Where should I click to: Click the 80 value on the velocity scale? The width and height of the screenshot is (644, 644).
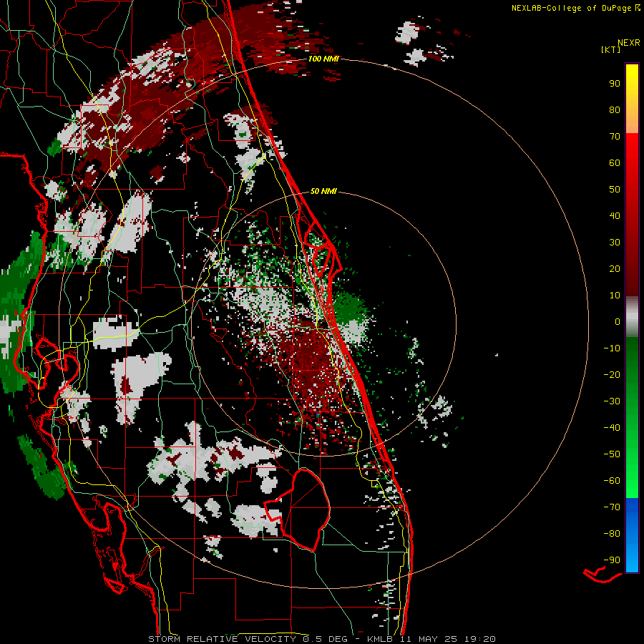click(x=615, y=109)
